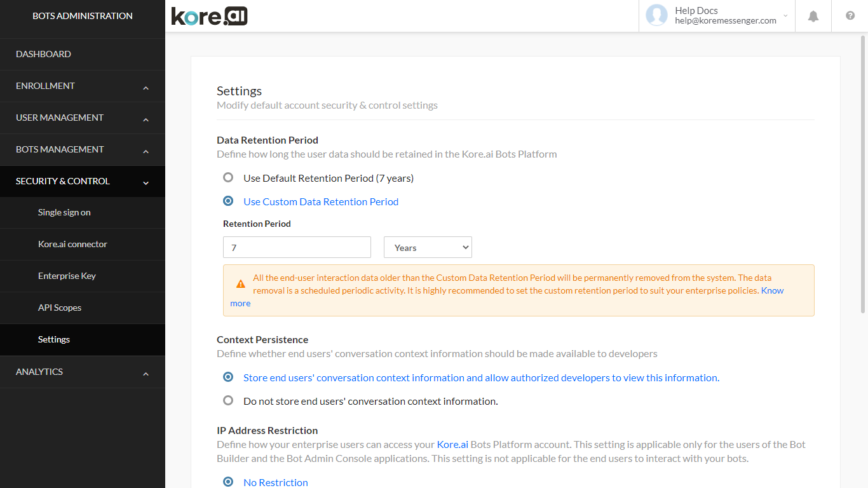
Task: Click the Know more link
Action: pos(772,290)
